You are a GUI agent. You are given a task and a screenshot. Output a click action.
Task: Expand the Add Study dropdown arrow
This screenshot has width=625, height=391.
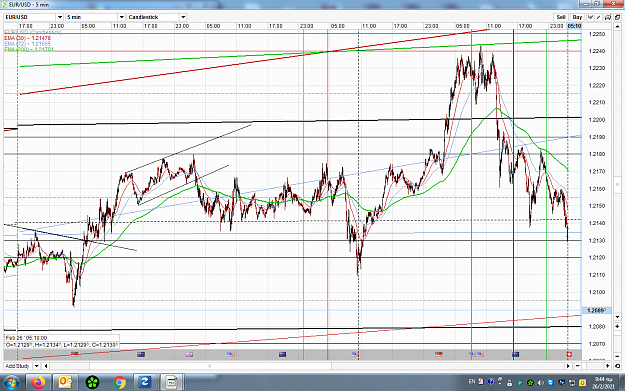click(36, 366)
